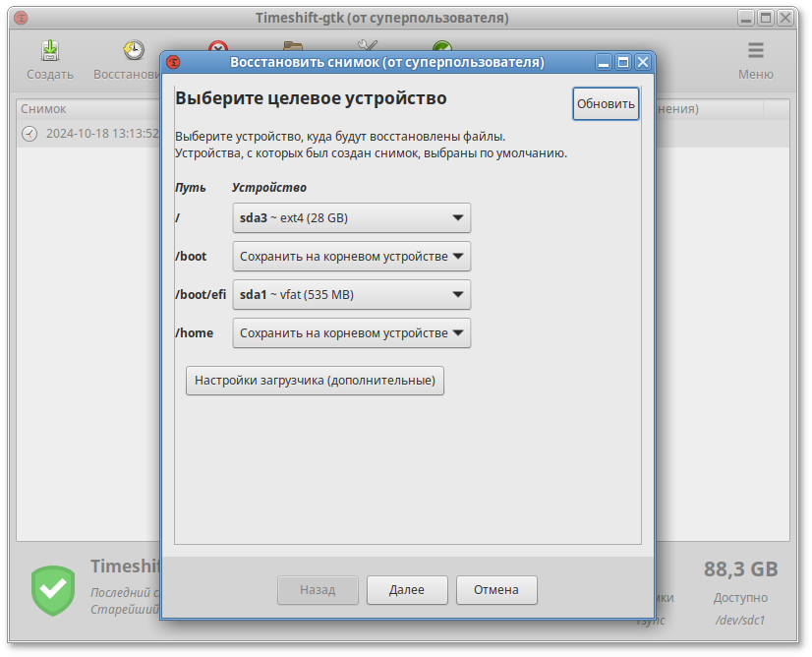Click the Timeshift icon in restore dialog titlebar

click(x=173, y=62)
